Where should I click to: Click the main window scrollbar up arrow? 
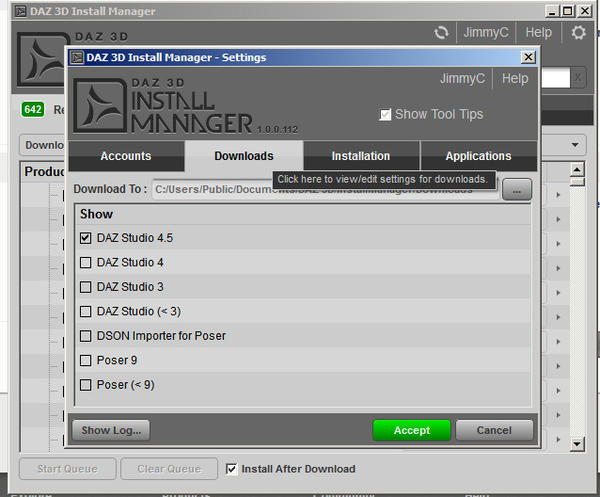(577, 169)
